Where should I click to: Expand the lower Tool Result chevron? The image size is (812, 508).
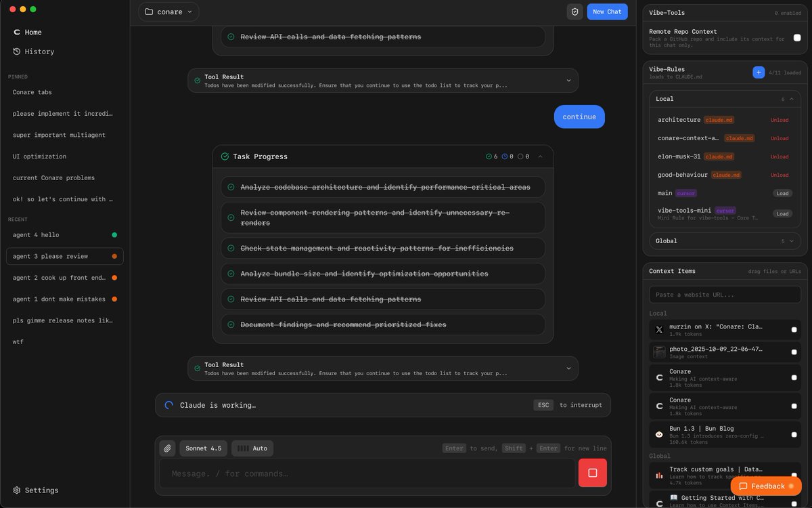568,368
